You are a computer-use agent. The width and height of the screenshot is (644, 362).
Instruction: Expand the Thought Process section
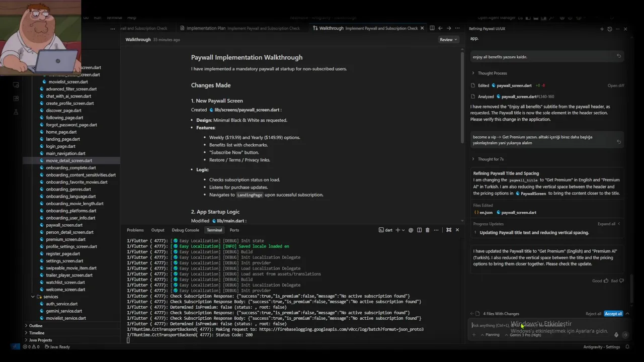click(489, 73)
